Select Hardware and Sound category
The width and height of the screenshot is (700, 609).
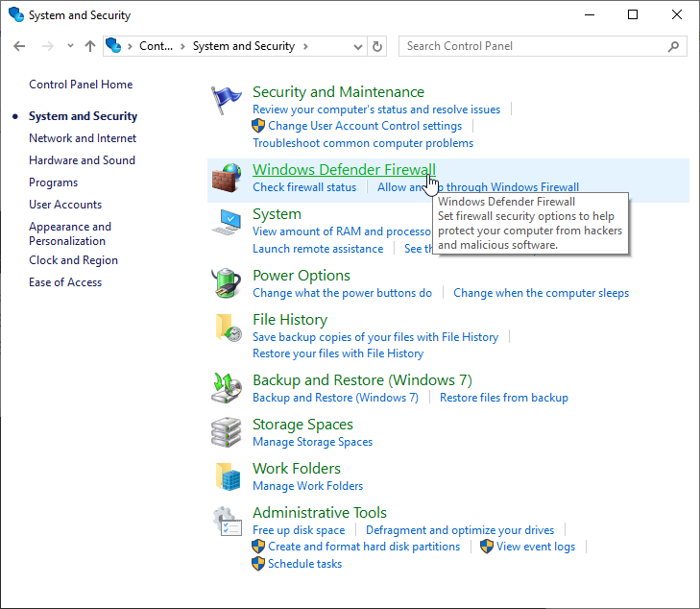[x=83, y=160]
